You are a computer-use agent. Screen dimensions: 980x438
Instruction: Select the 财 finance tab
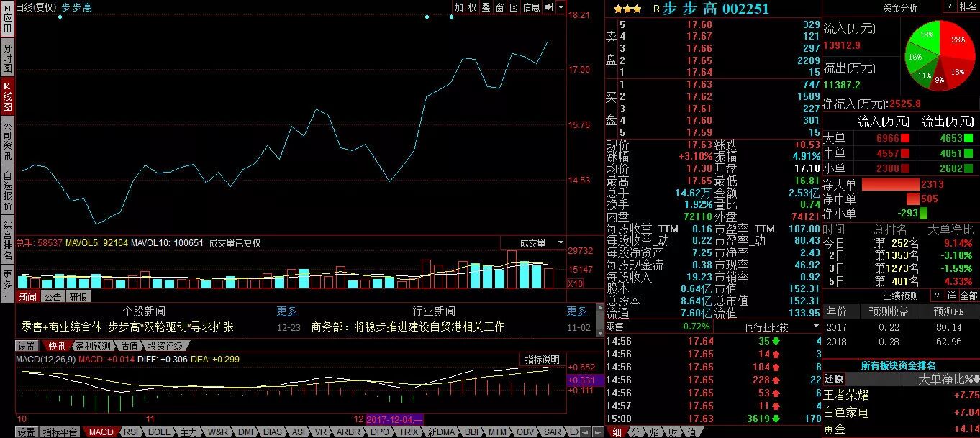click(672, 432)
